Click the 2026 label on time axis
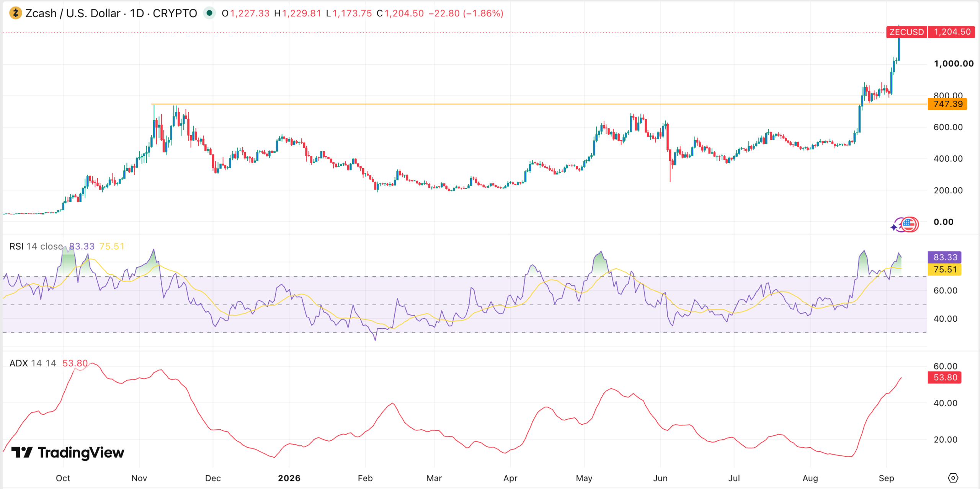Viewport: 980px width, 489px height. (289, 478)
